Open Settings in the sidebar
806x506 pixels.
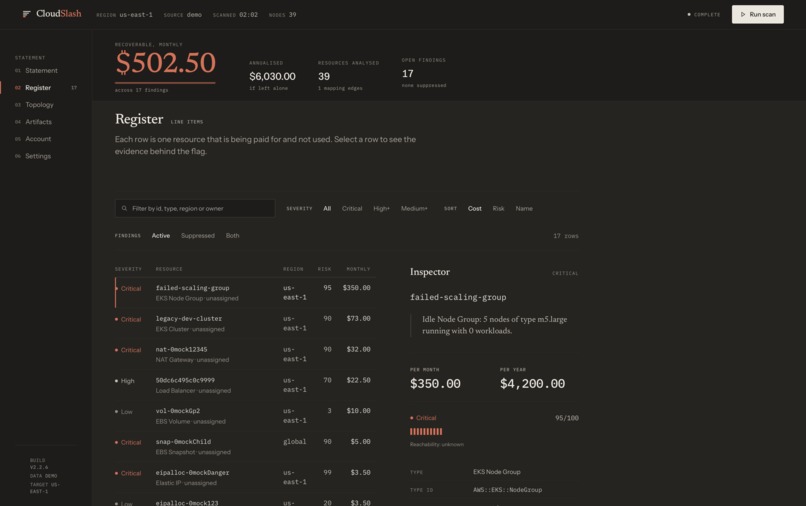pos(38,156)
